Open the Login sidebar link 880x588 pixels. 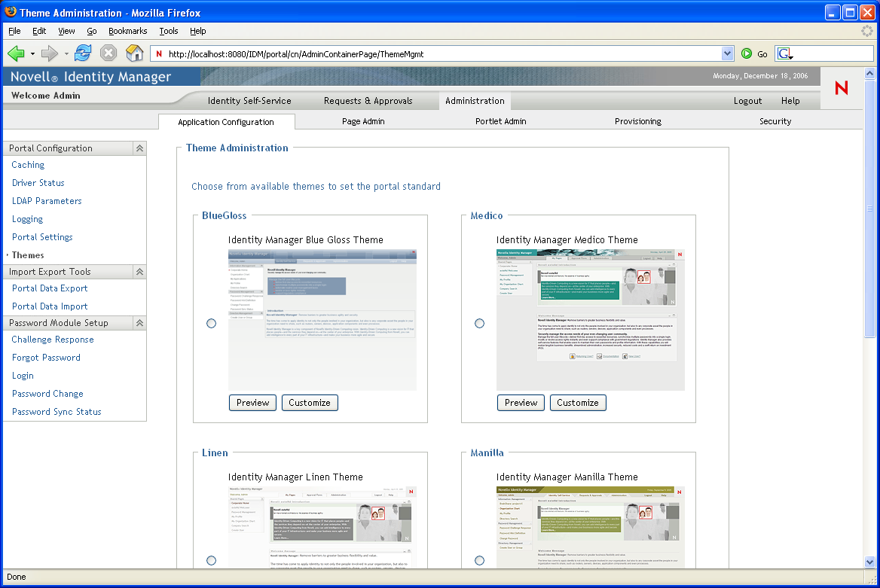point(23,376)
